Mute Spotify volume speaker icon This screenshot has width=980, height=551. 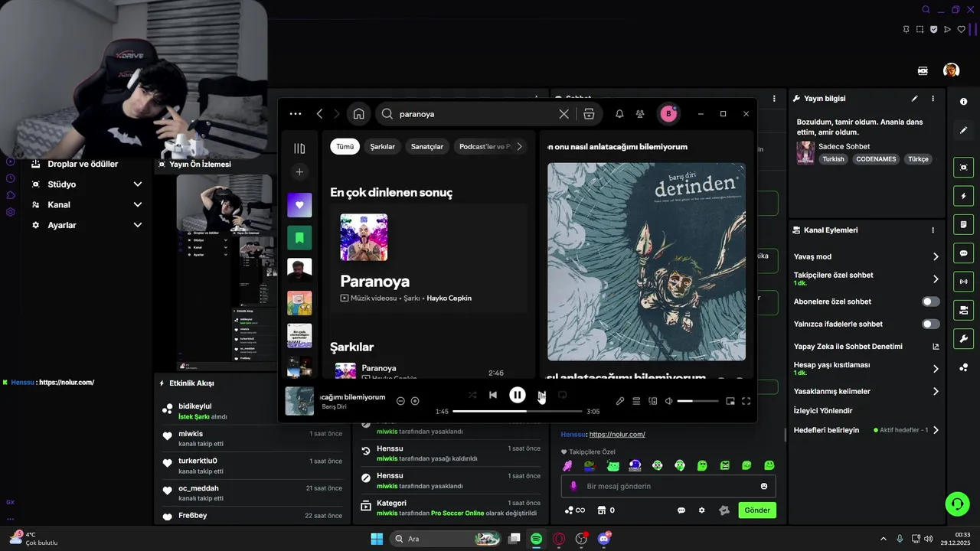pyautogui.click(x=668, y=401)
